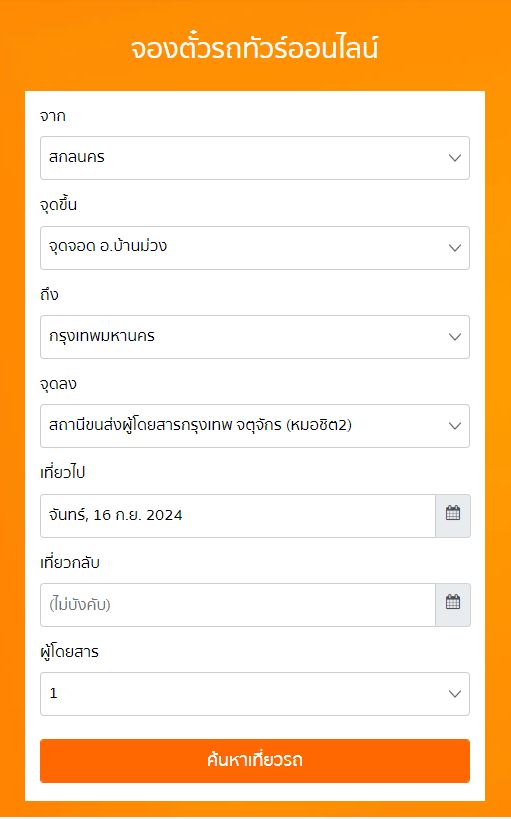This screenshot has width=511, height=819.
Task: Click the ค้นหาเที่ยวรถ search button
Action: point(255,760)
